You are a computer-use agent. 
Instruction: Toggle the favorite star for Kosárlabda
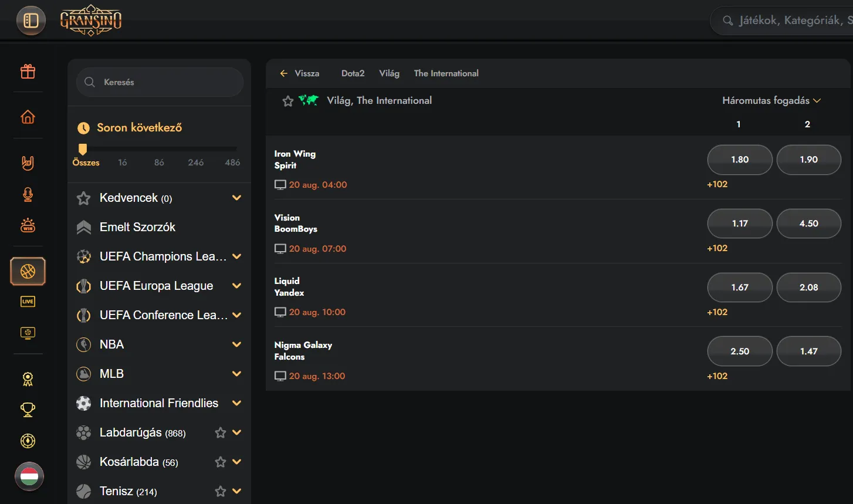pos(221,462)
